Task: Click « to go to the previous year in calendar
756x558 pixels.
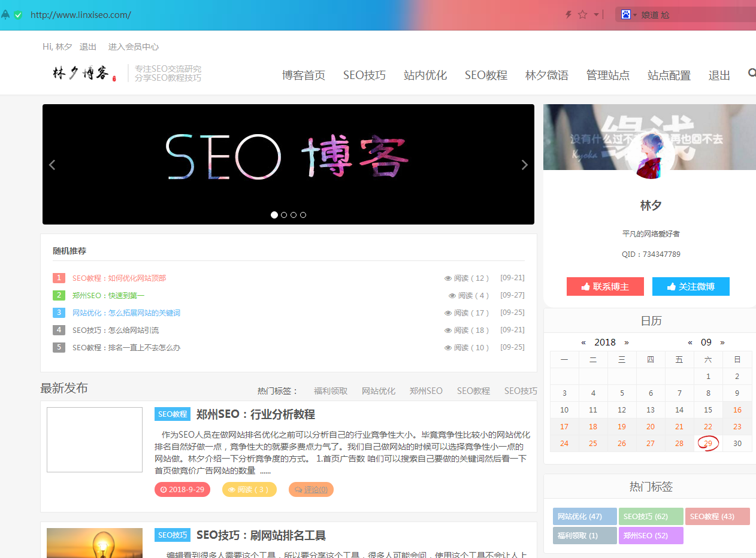Action: tap(583, 342)
